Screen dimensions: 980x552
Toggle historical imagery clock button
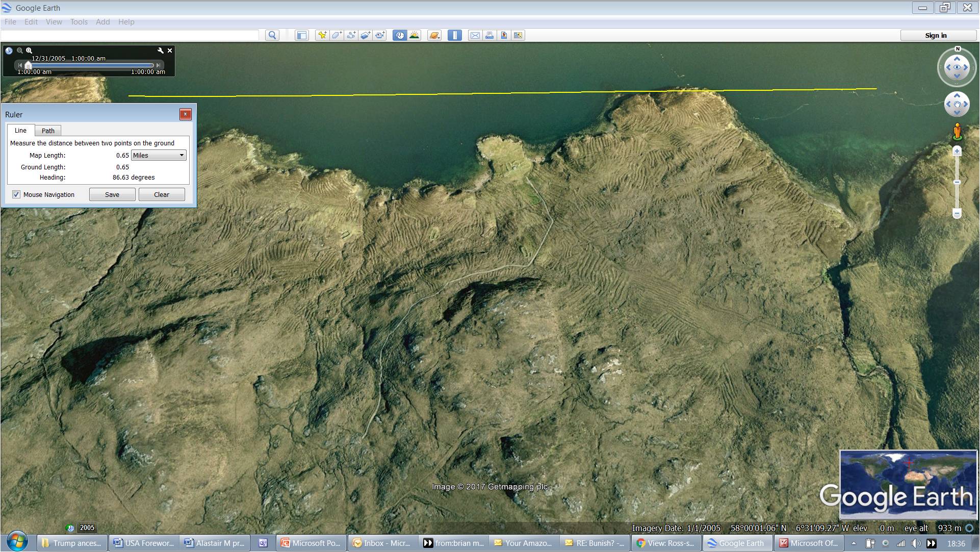point(400,35)
